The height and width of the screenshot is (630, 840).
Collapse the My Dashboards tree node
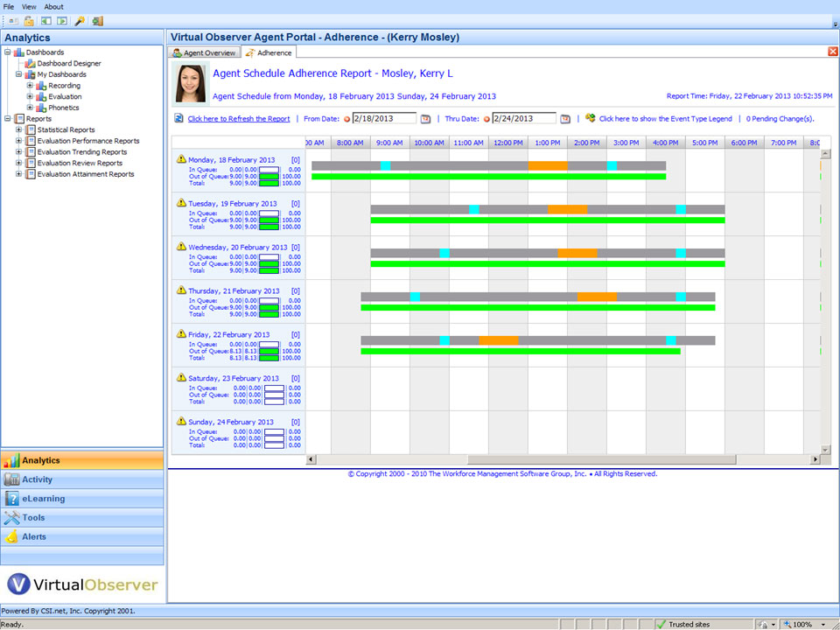18,73
